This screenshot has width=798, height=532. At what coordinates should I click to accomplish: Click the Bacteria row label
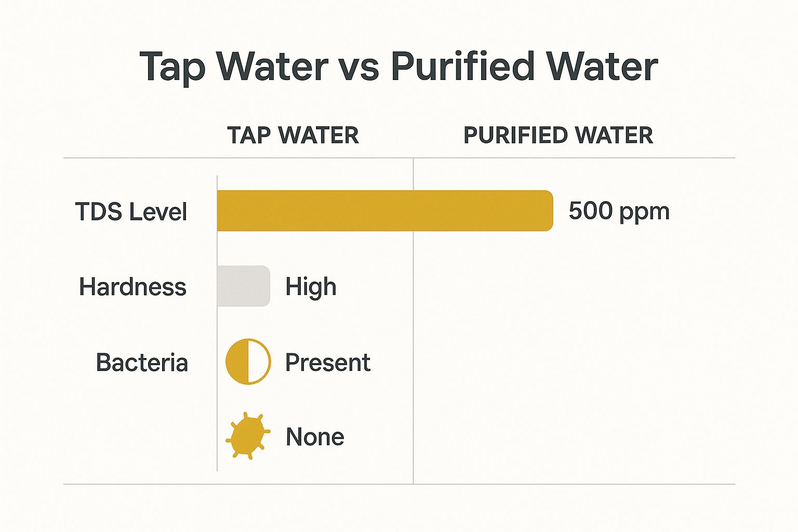[x=142, y=363]
